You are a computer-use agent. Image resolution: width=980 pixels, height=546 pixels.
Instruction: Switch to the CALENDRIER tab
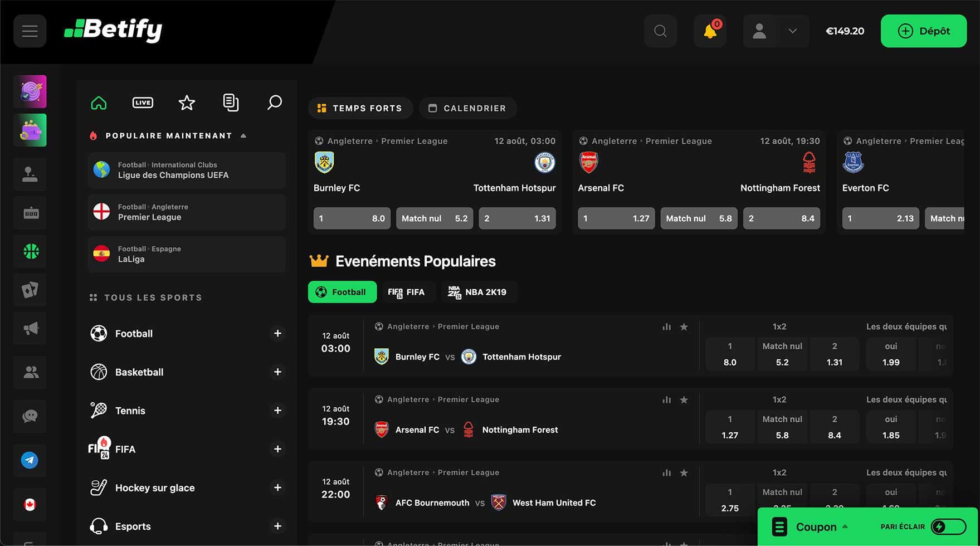467,108
